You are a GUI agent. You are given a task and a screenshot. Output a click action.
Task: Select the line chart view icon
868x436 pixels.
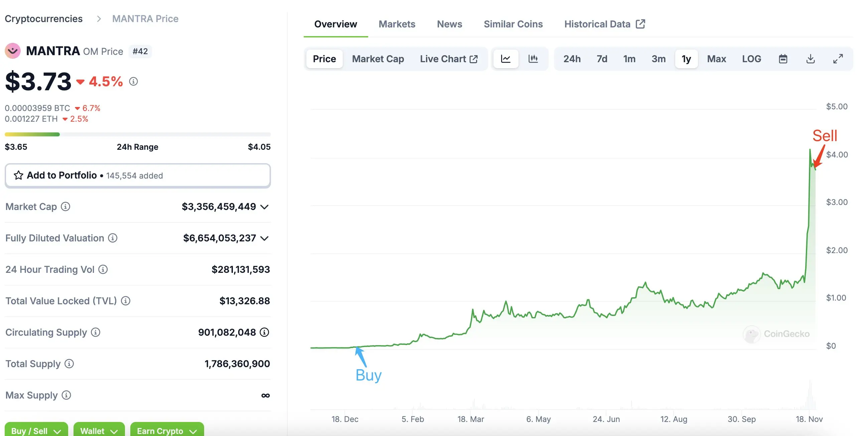pyautogui.click(x=505, y=59)
